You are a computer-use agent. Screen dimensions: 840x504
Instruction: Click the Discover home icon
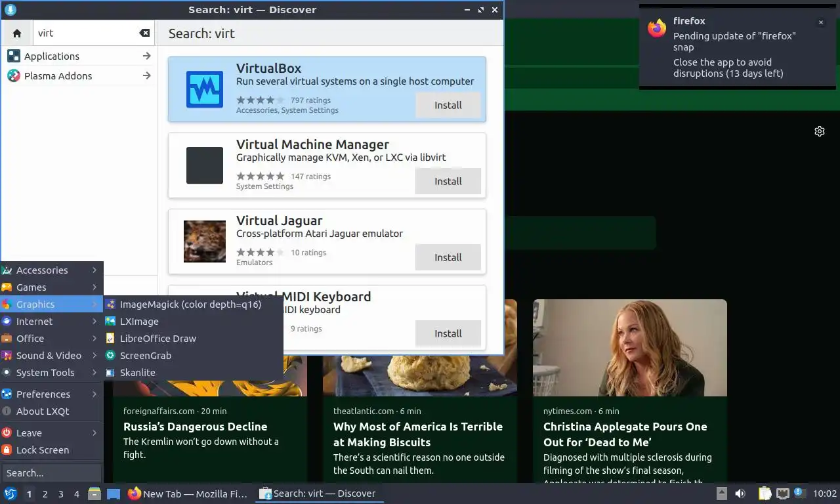(17, 33)
